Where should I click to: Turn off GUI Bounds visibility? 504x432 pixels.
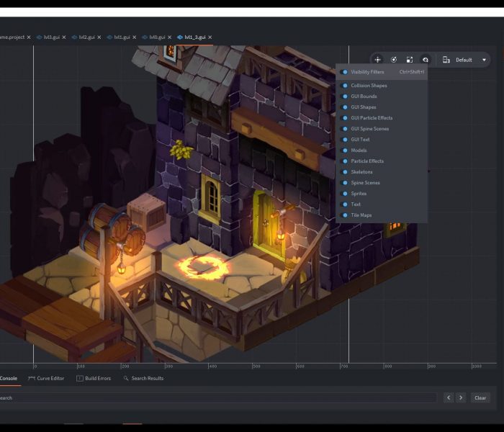(x=344, y=96)
